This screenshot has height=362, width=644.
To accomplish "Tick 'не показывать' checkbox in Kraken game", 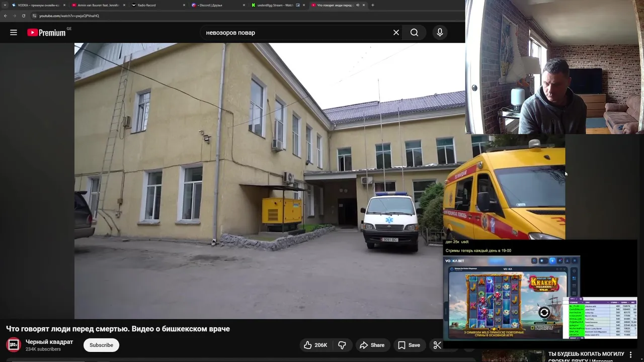I will coord(533,328).
